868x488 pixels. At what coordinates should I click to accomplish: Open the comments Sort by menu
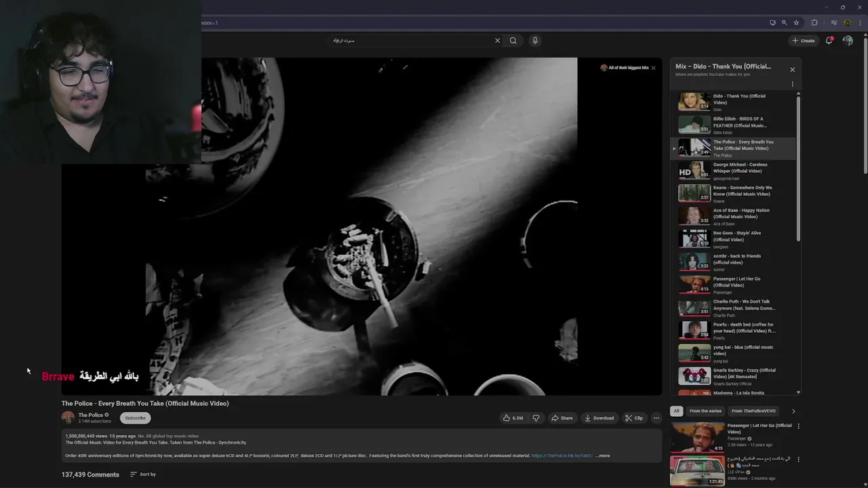143,474
